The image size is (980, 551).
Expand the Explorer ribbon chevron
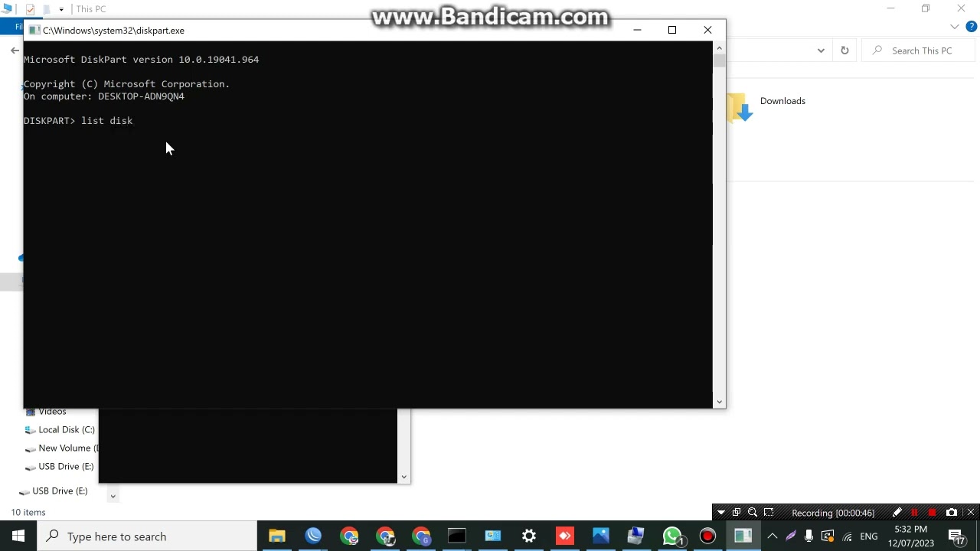coord(955,27)
